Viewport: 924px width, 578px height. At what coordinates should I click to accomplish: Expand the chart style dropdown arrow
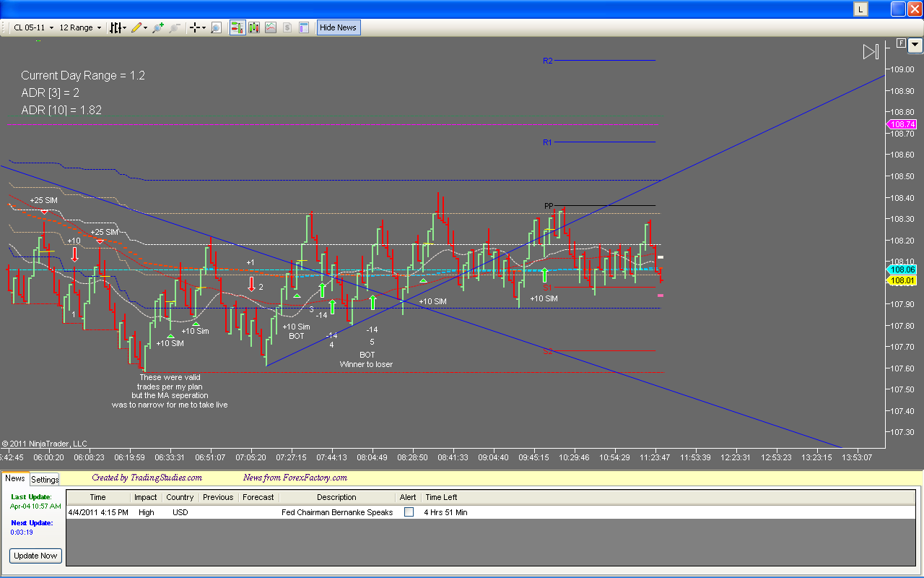click(125, 27)
